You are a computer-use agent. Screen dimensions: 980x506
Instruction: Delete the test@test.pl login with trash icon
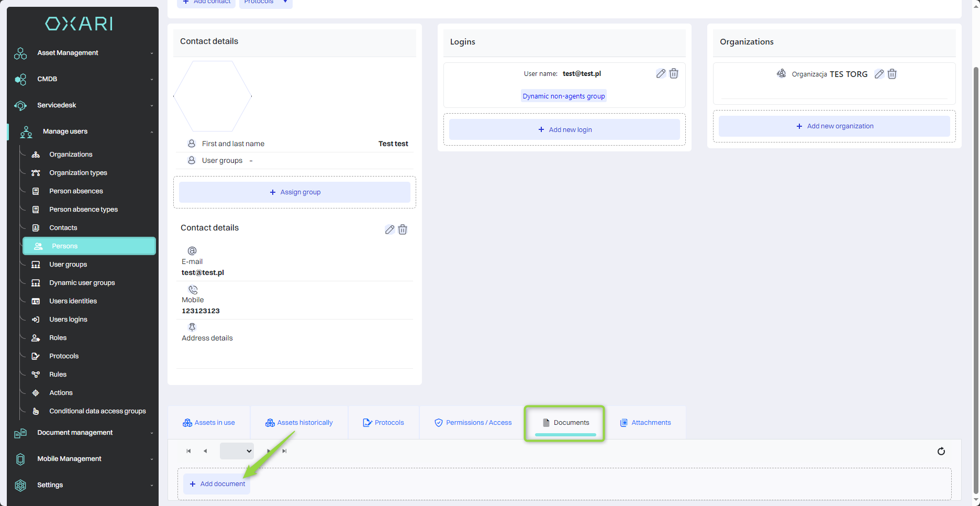pyautogui.click(x=674, y=74)
